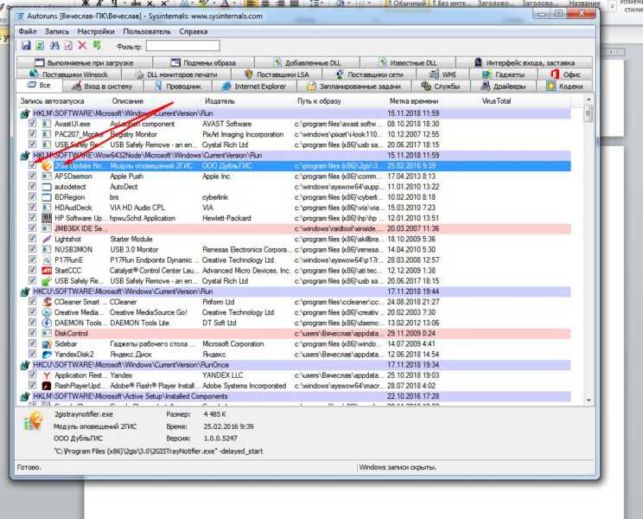
Task: Open the Справка menu
Action: (193, 32)
